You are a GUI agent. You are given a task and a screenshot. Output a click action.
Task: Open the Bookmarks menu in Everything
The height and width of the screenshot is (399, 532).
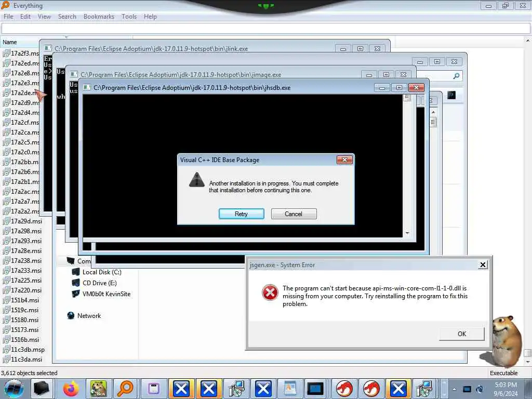pos(99,17)
